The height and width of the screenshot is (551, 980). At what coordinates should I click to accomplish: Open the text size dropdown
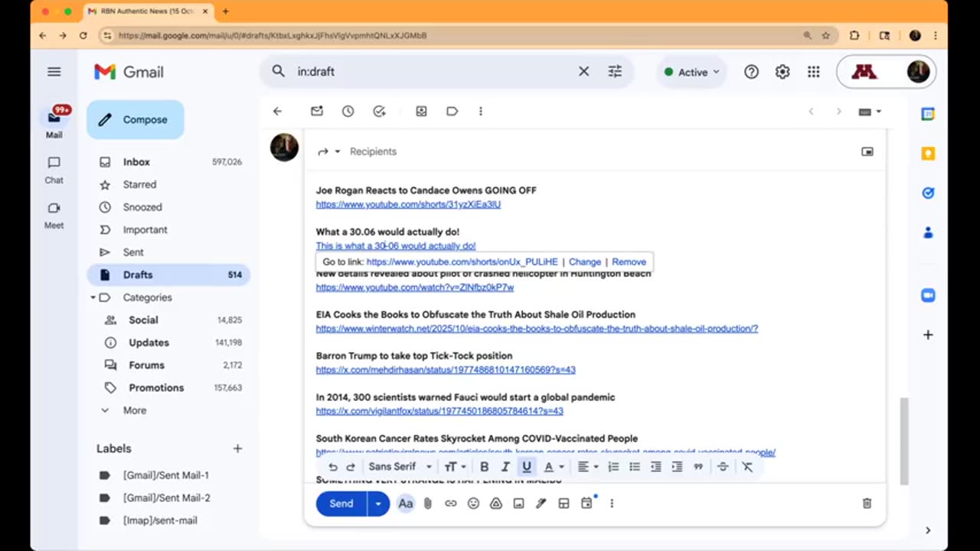tap(455, 467)
